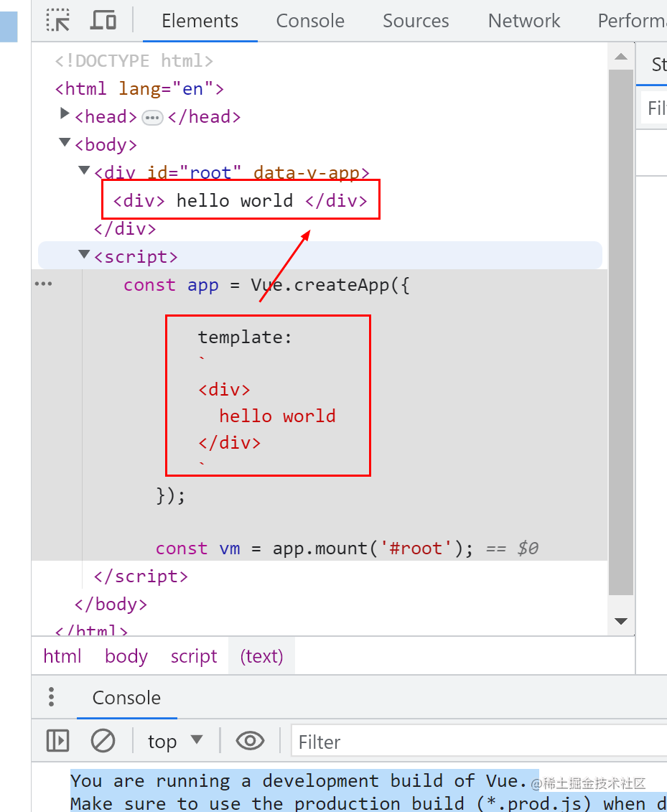Screen dimensions: 667x812
Task: Select the closing </script> tag
Action: tap(141, 576)
